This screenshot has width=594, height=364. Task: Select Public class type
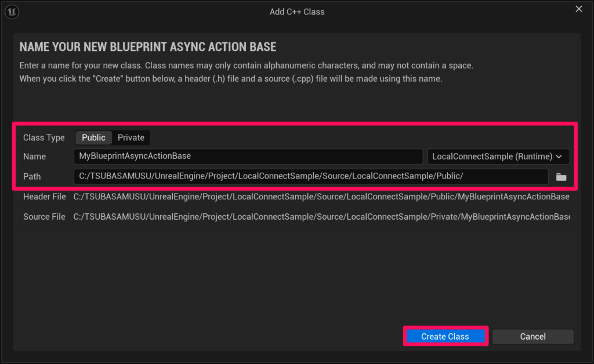click(93, 137)
